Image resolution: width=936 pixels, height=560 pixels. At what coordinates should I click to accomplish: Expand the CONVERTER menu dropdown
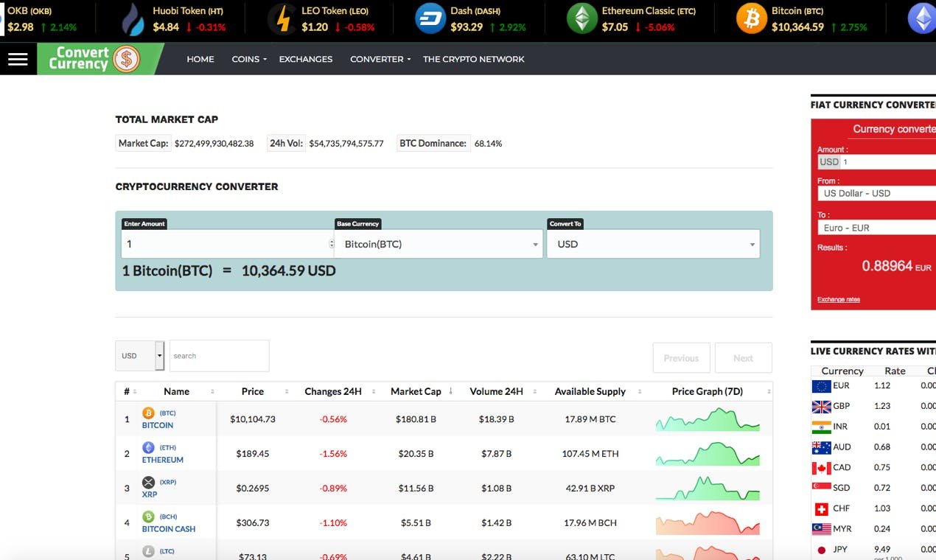click(x=380, y=59)
